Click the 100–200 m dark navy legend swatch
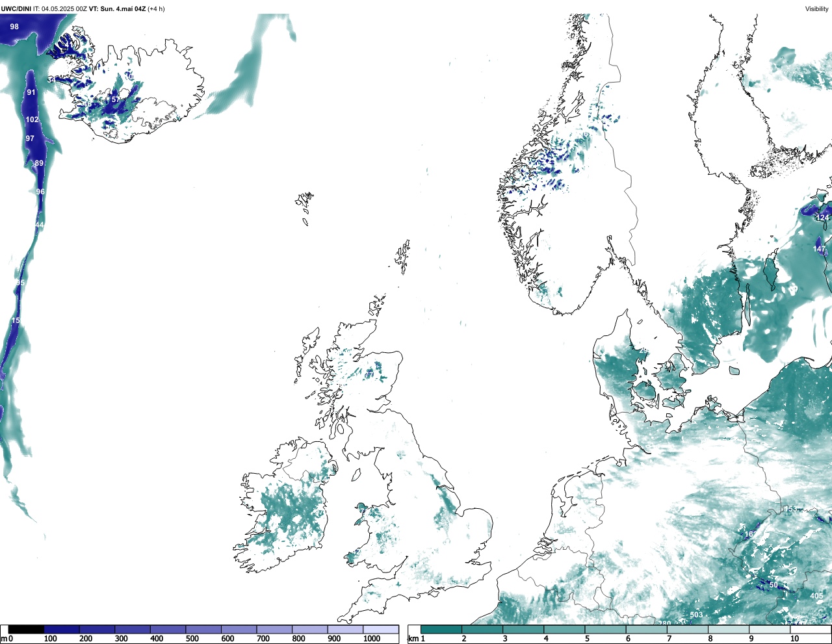The height and width of the screenshot is (644, 832). [x=62, y=630]
